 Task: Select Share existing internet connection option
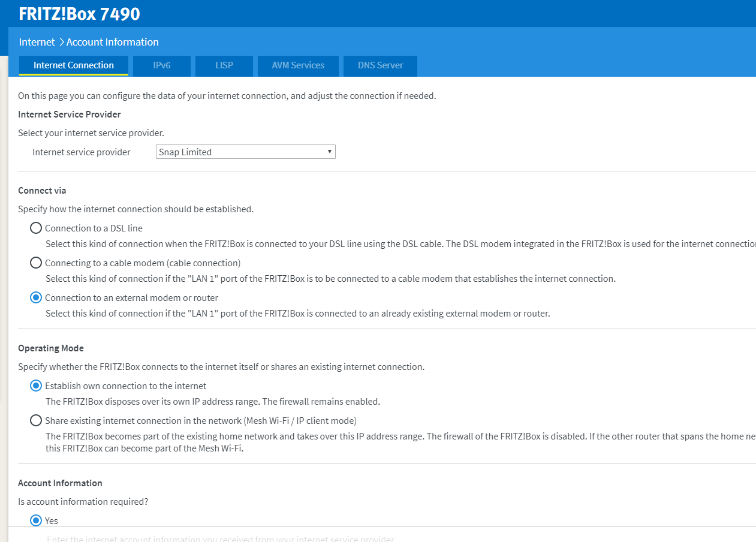(36, 420)
